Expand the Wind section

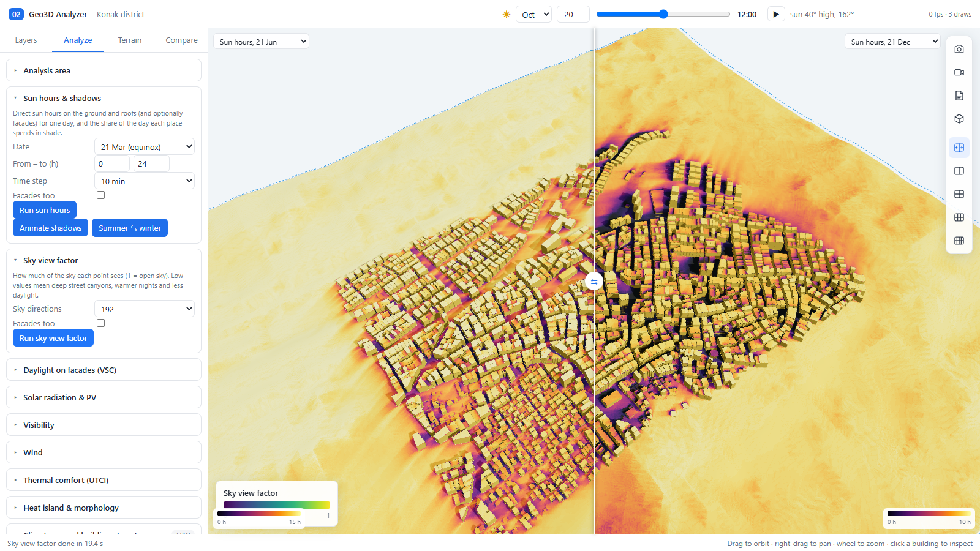point(104,452)
